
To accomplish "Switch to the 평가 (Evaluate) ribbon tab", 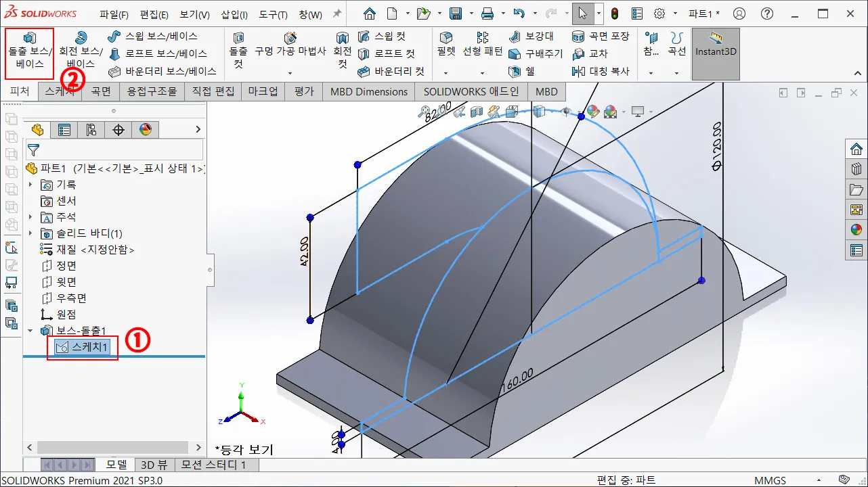I will click(x=304, y=91).
